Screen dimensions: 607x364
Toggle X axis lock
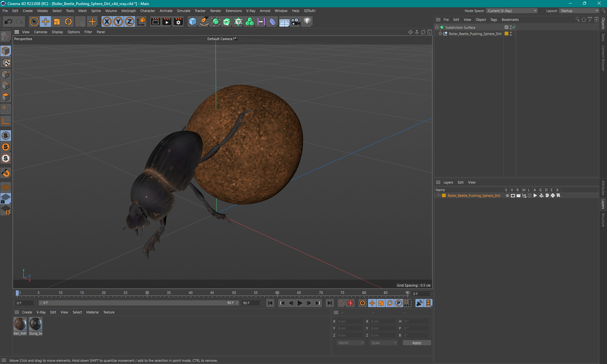[x=107, y=21]
